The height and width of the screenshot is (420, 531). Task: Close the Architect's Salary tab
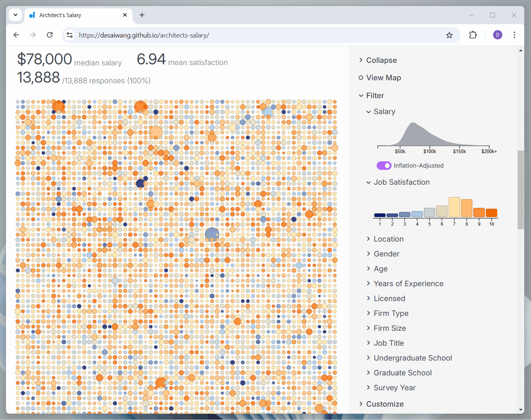125,15
